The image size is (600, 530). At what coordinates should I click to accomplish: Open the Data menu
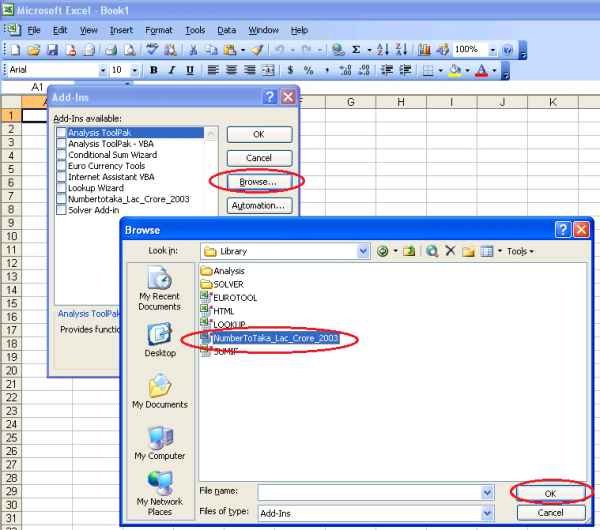227,30
